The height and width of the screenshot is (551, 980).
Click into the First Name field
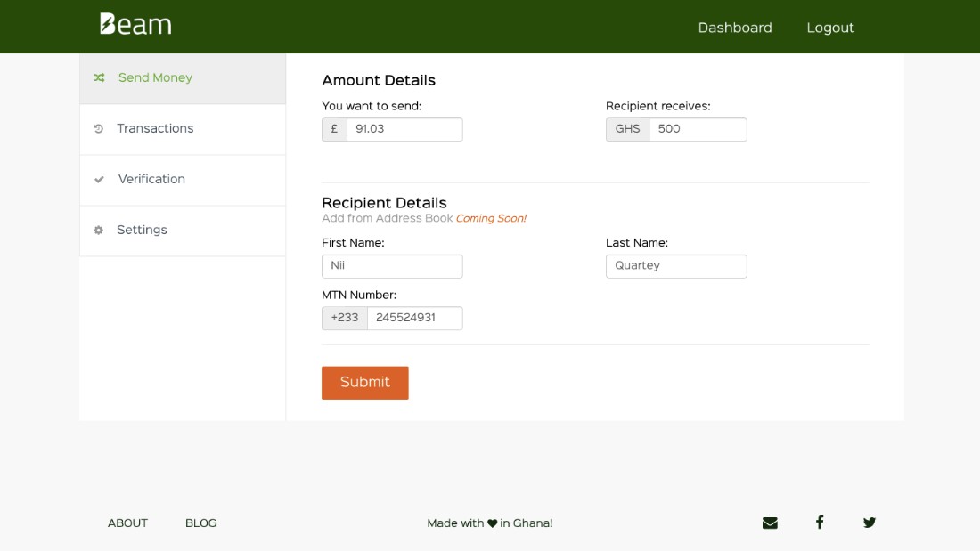392,266
